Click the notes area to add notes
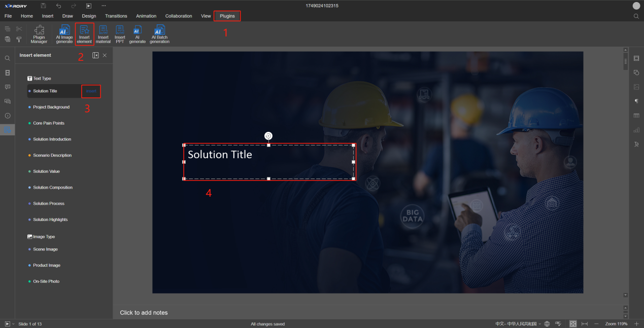Image resolution: width=644 pixels, height=328 pixels. point(144,313)
